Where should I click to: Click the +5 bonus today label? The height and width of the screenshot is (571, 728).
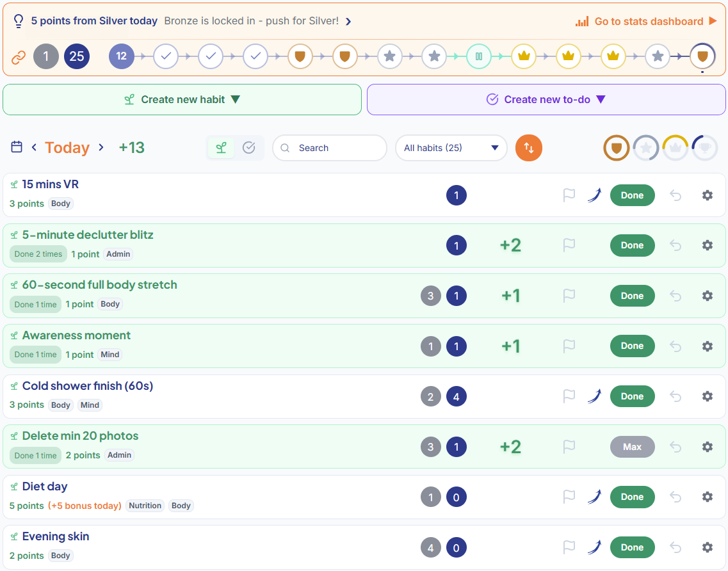pyautogui.click(x=85, y=506)
